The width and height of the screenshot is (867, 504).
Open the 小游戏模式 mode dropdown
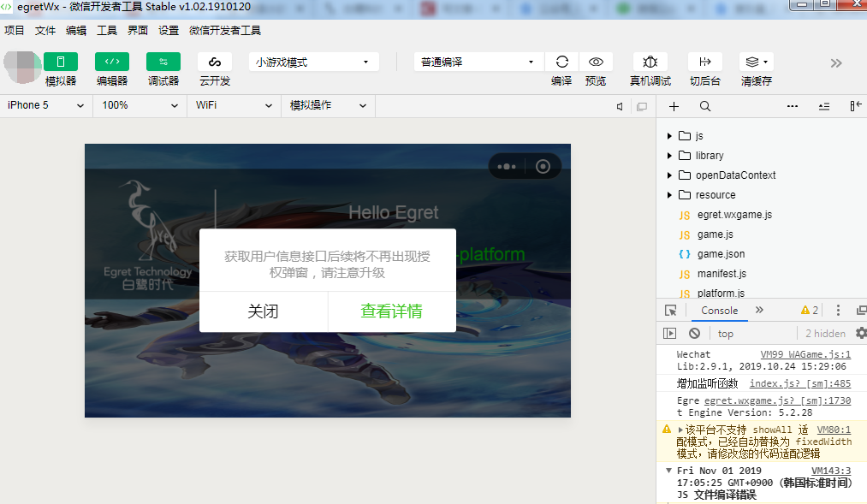click(313, 62)
